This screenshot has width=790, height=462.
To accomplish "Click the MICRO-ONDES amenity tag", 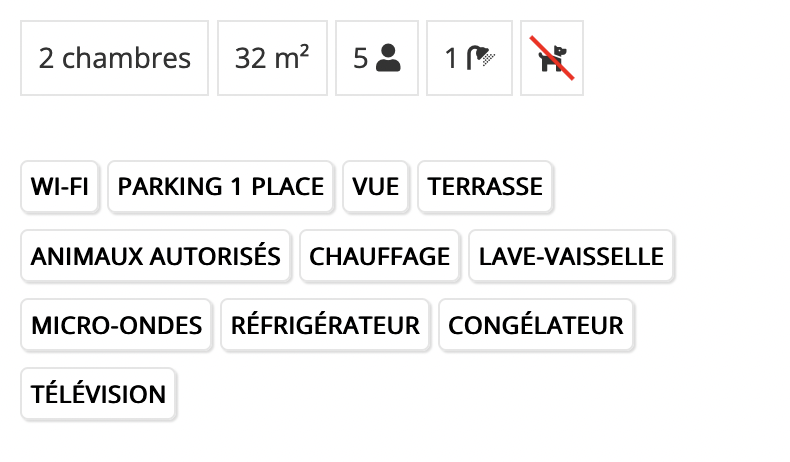I will pos(116,325).
